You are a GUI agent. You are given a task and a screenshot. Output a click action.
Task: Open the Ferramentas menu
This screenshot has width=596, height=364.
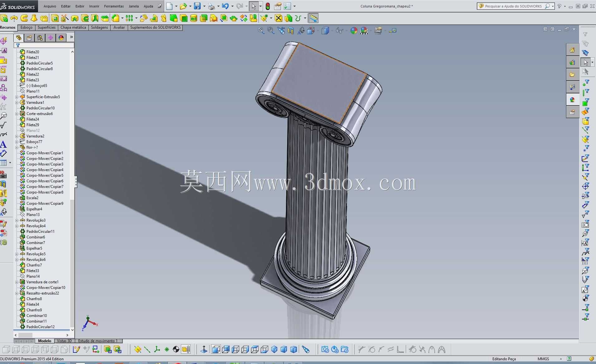[114, 6]
